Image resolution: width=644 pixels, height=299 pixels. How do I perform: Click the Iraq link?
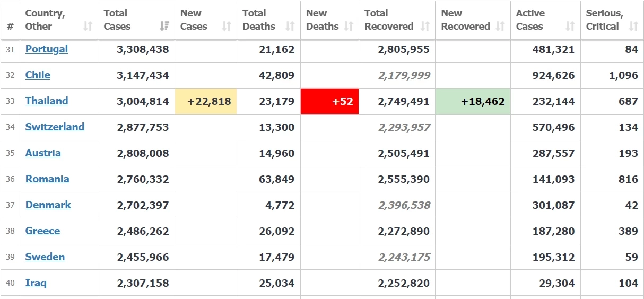[x=36, y=283]
